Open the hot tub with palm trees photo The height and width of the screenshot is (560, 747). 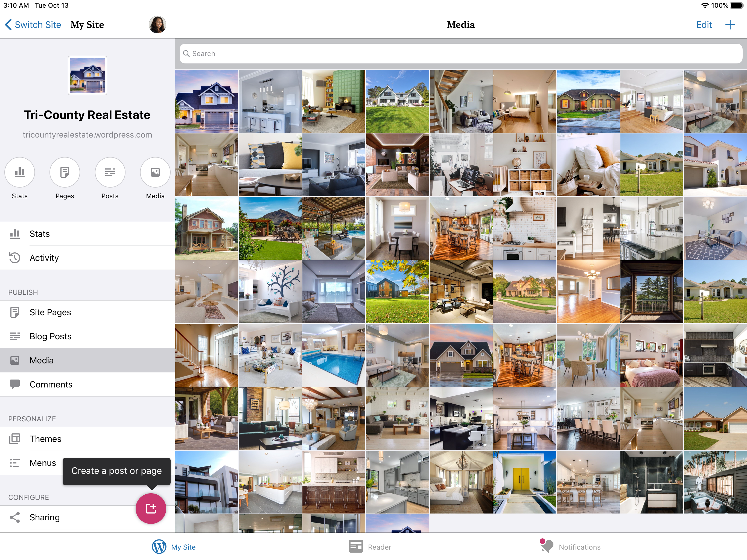[715, 482]
